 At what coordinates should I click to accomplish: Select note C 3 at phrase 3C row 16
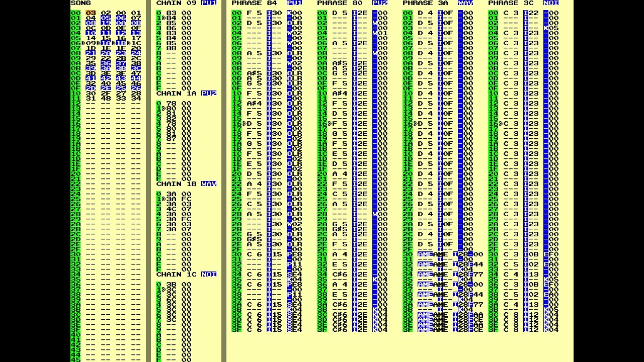click(x=511, y=124)
